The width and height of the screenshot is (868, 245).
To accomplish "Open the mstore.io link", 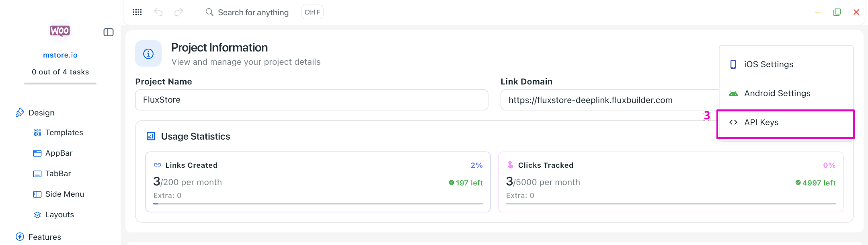I will click(x=60, y=55).
